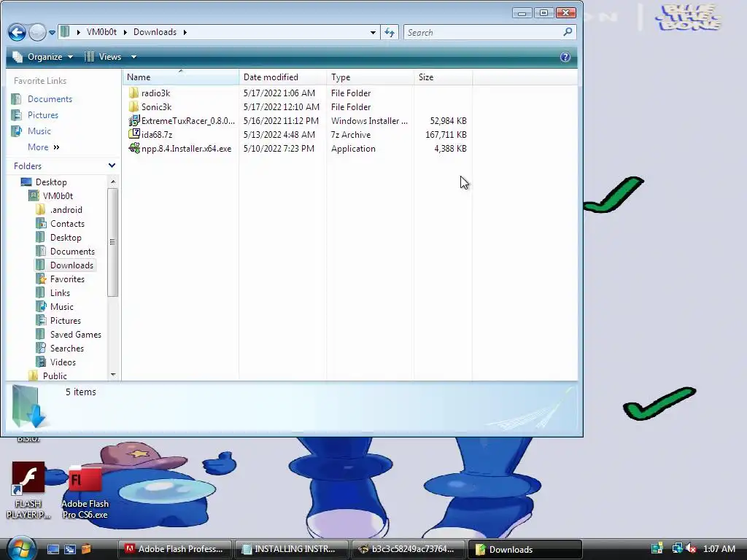
Task: Select Links in the folder tree
Action: 60,293
